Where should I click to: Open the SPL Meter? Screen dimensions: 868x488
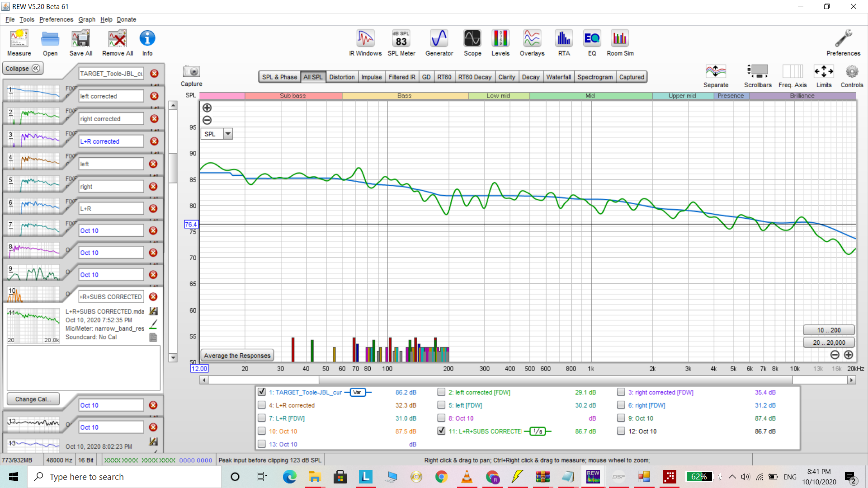401,43
